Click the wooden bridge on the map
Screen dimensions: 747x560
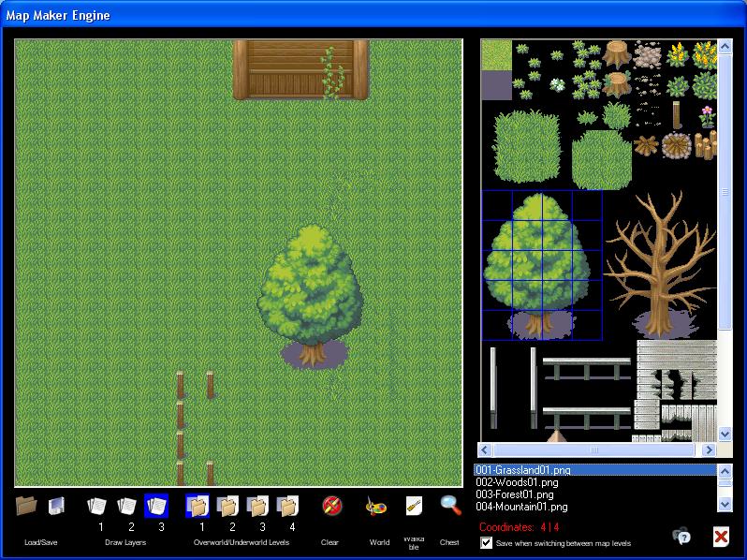[301, 69]
